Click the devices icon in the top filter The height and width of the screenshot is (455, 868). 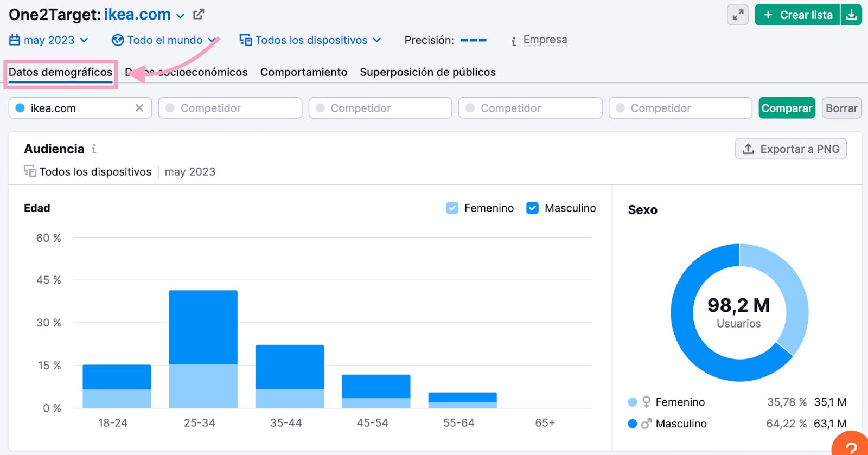[246, 40]
